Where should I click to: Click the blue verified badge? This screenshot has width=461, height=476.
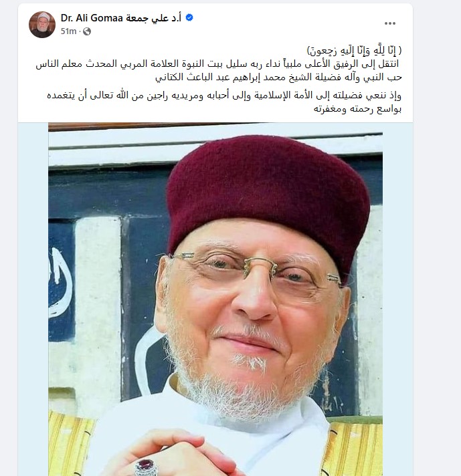(x=189, y=18)
